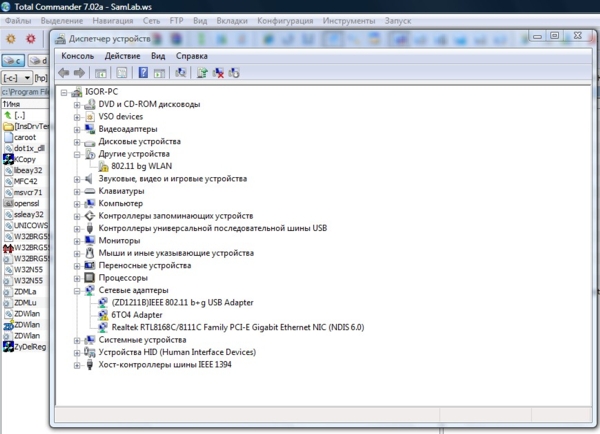The height and width of the screenshot is (434, 600).
Task: Select drive c button in Total Commander
Action: [13, 60]
